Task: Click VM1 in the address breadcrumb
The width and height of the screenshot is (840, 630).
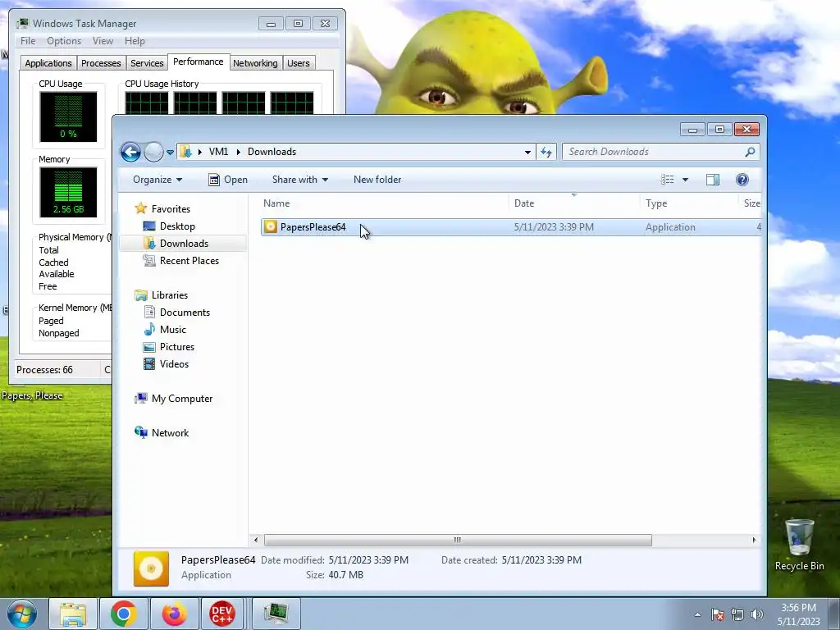Action: point(218,152)
